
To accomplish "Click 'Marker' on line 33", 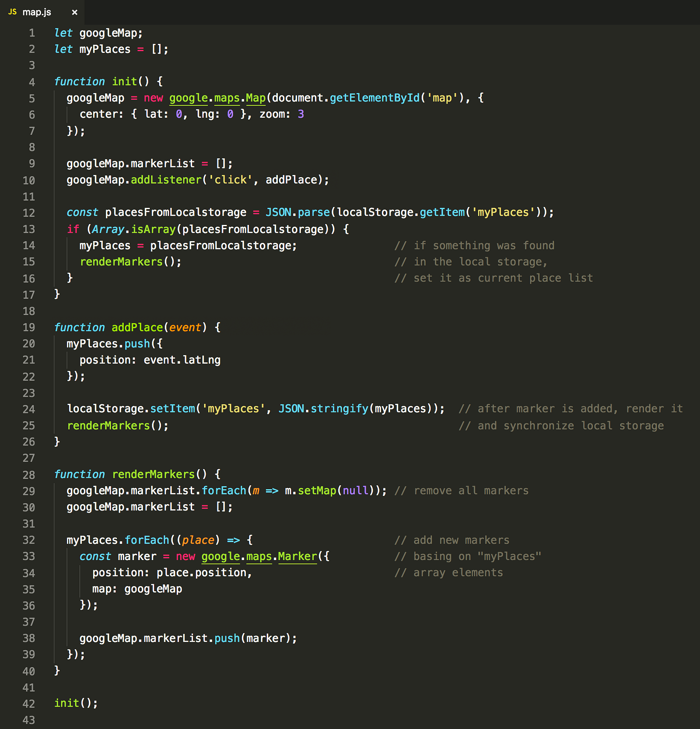I will (x=297, y=557).
